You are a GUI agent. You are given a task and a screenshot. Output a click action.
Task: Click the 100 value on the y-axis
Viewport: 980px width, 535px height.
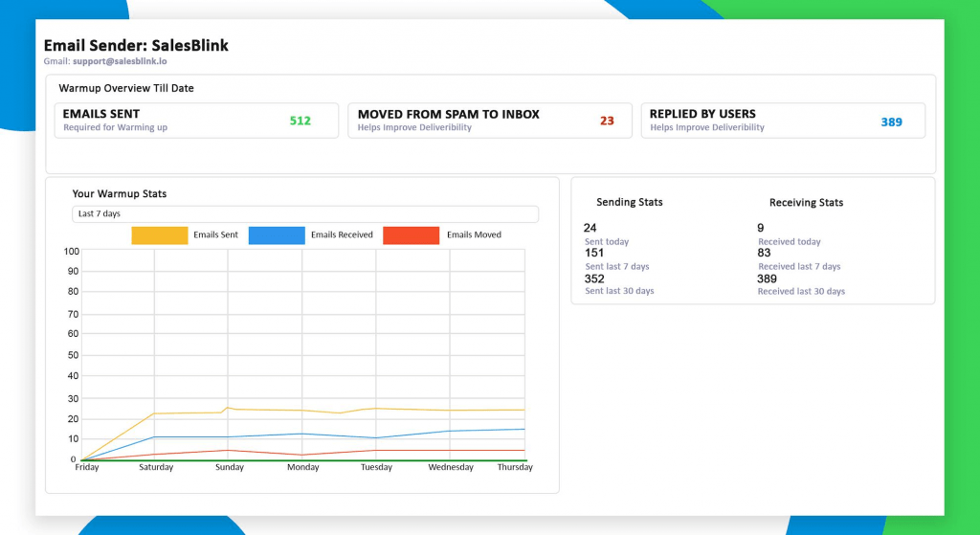[71, 252]
